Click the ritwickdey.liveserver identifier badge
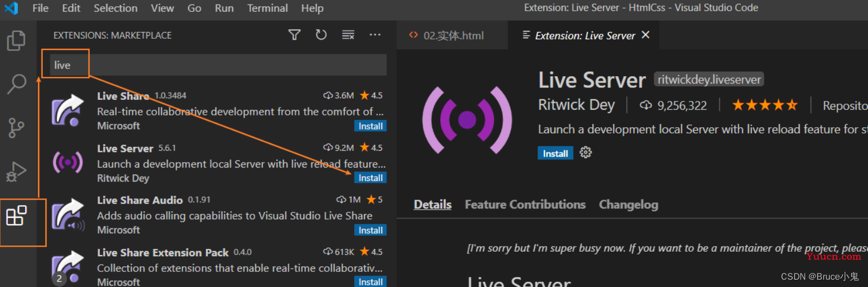 coord(709,80)
